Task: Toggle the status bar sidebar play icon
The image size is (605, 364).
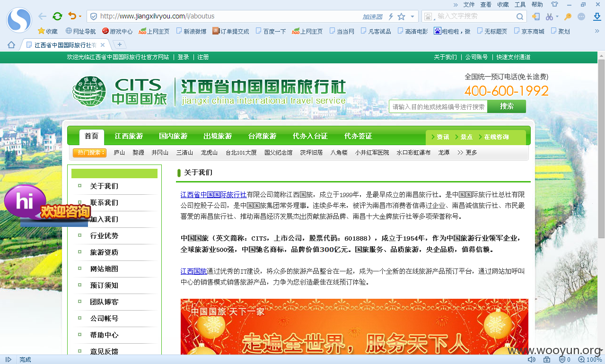Action: point(9,360)
